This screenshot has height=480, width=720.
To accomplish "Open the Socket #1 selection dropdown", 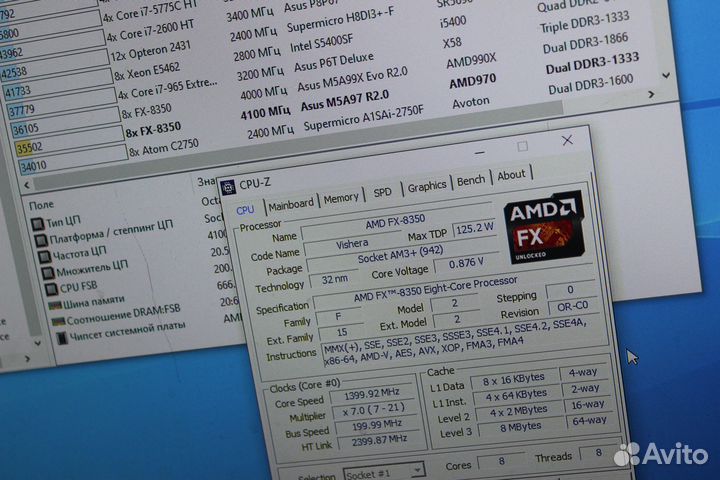I will 383,472.
